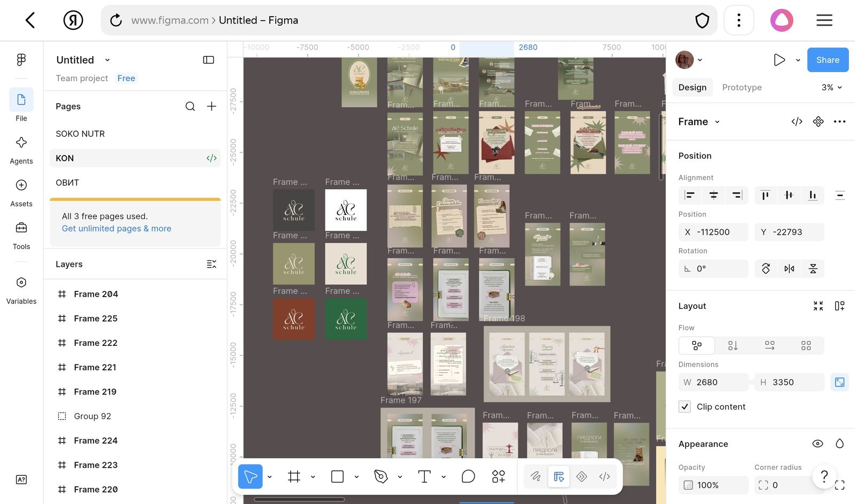Image resolution: width=855 pixels, height=504 pixels.
Task: Open the browser hamburger menu
Action: [825, 20]
